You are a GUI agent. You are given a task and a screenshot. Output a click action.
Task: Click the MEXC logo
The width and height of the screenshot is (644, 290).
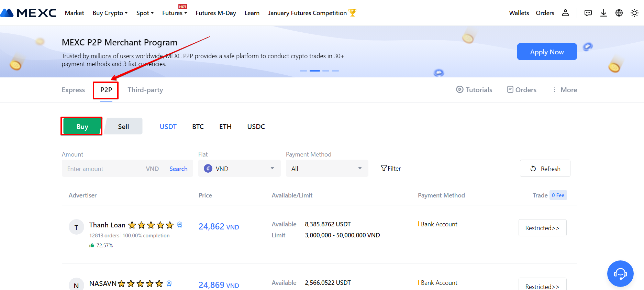[28, 13]
